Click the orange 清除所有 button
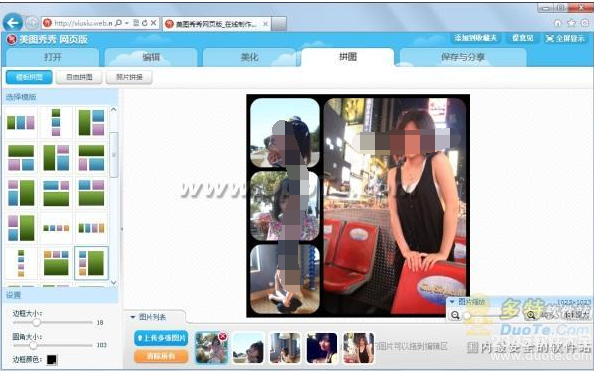The height and width of the screenshot is (371, 594). coord(161,356)
